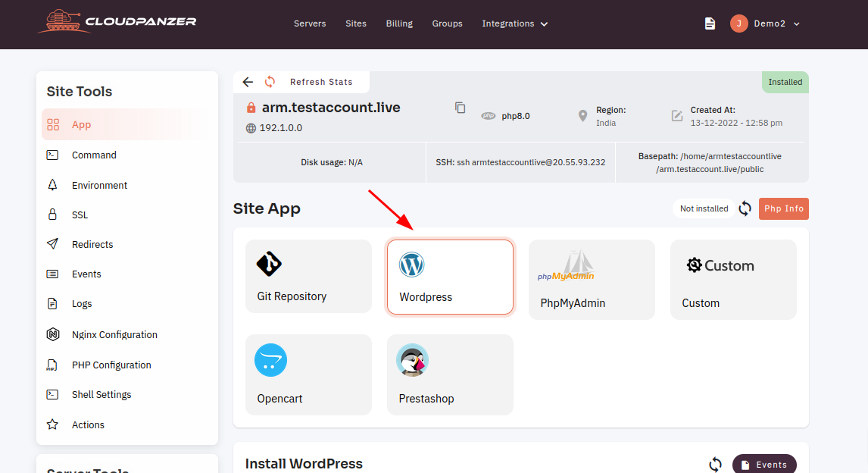
Task: Expand the Integrations dropdown menu
Action: (514, 23)
